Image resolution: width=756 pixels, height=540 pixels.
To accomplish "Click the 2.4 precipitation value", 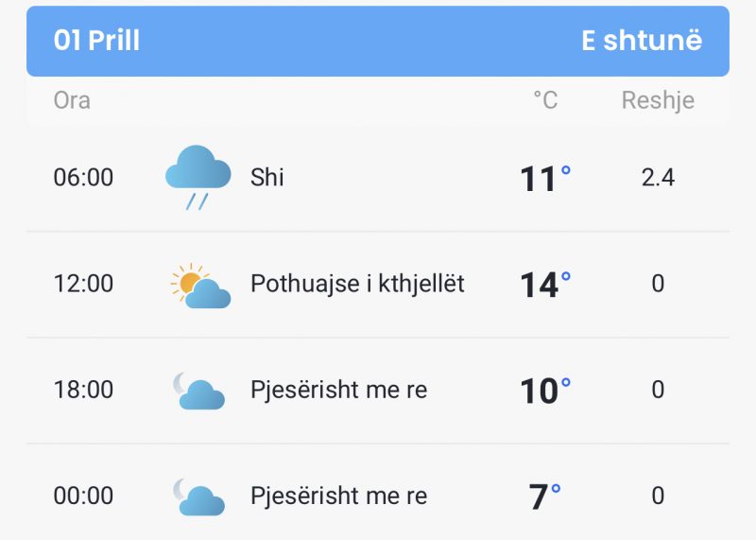I will click(x=658, y=177).
